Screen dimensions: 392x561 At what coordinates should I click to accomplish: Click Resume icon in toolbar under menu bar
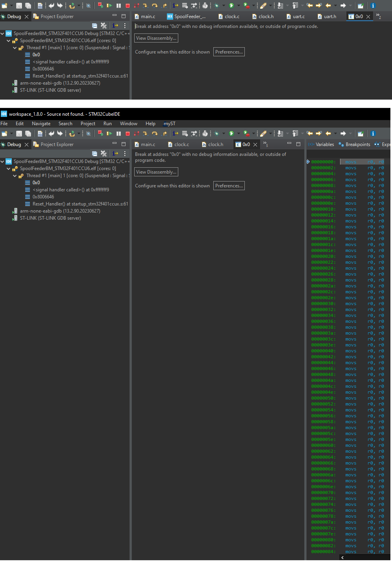(x=109, y=134)
